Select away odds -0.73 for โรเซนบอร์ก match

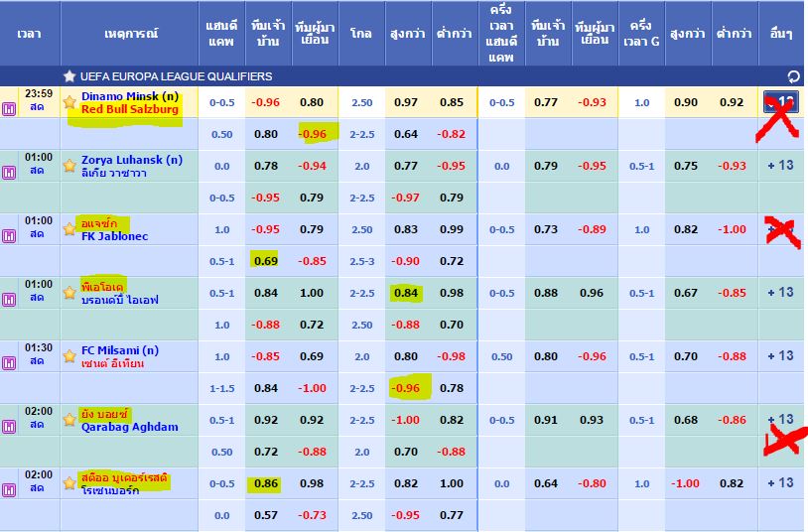point(313,515)
